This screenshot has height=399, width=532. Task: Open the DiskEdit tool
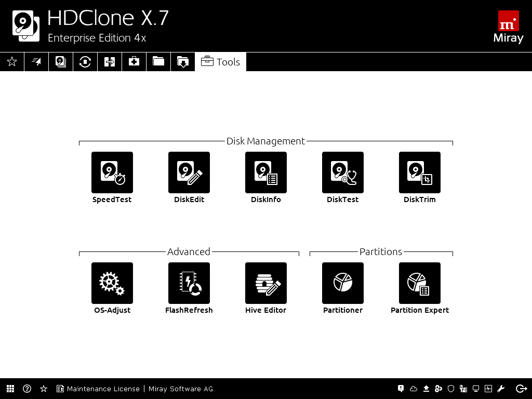click(189, 172)
